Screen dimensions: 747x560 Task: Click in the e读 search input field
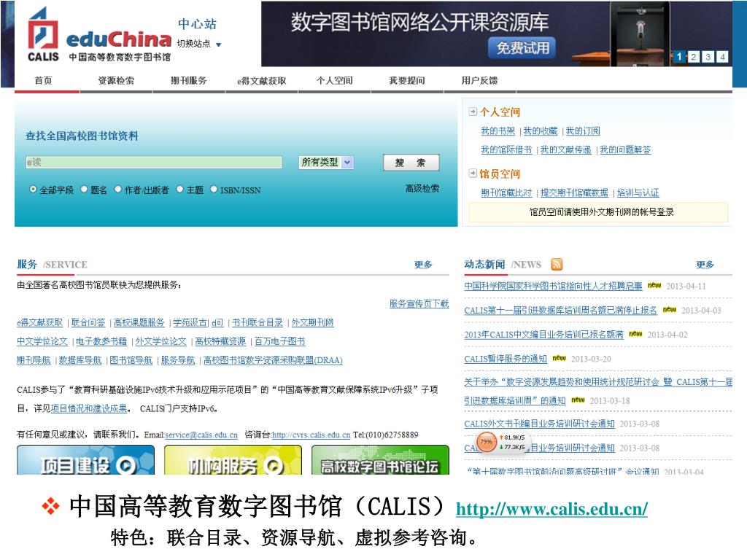tap(154, 163)
